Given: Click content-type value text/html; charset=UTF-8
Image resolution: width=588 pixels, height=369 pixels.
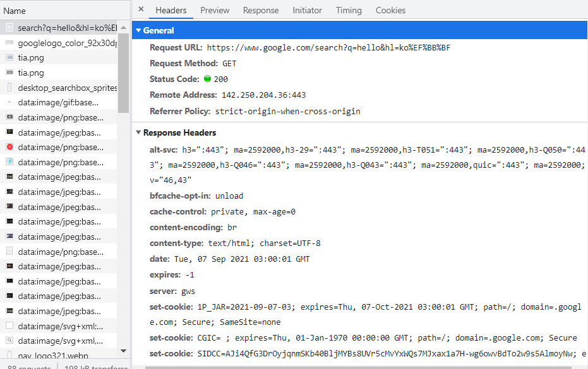Looking at the screenshot, I should pyautogui.click(x=265, y=243).
